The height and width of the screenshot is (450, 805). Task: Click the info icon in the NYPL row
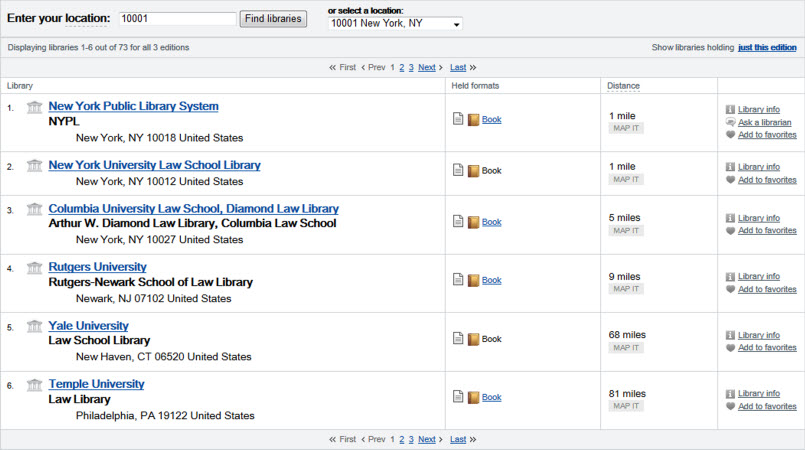coord(730,109)
